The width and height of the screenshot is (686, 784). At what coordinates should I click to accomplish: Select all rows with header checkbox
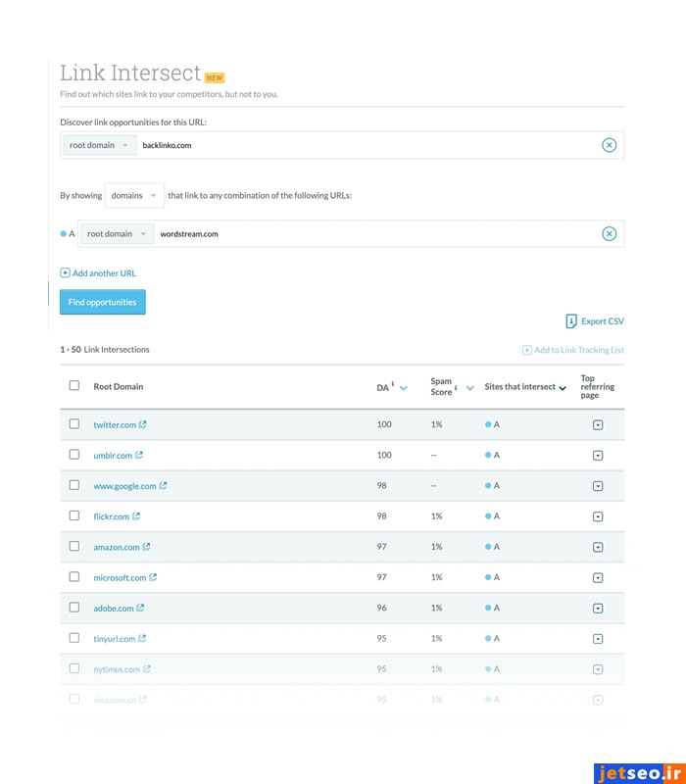pos(74,386)
